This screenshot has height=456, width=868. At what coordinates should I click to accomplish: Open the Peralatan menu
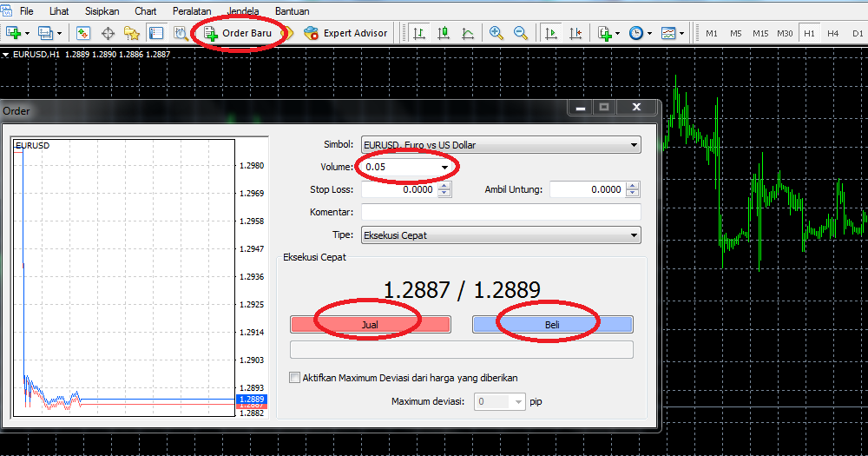tap(192, 11)
